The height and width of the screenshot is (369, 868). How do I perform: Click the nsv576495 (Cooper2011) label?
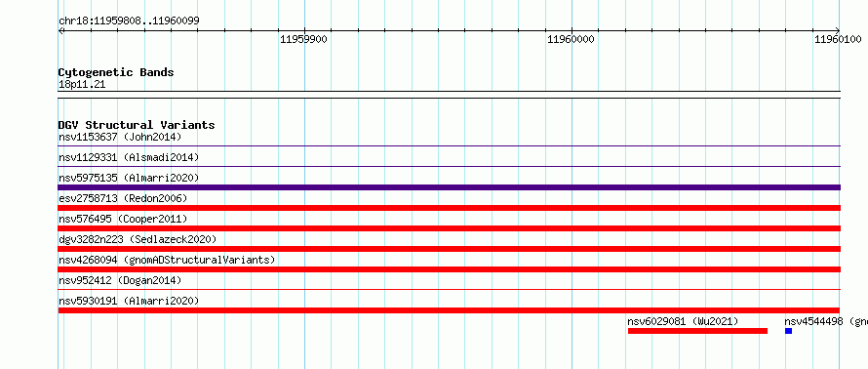123,219
